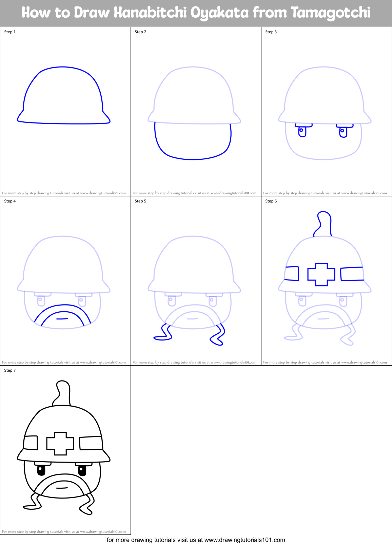Click the Step 5 legs drawing
392x545 pixels.
click(x=189, y=334)
